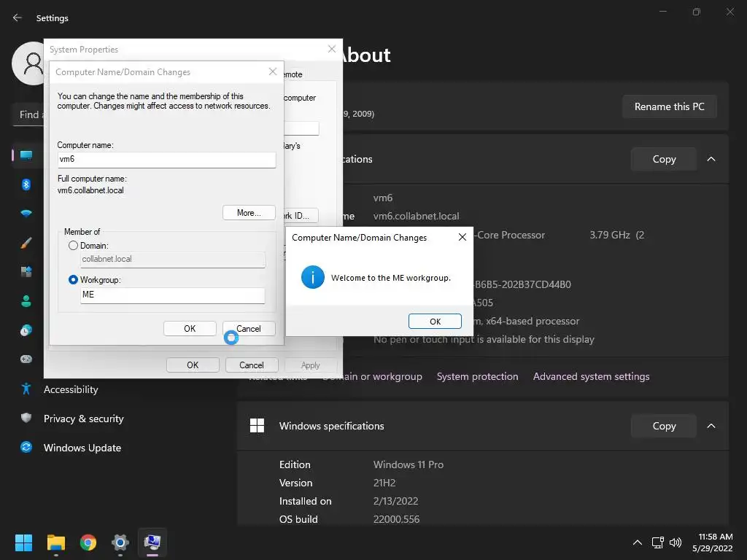Viewport: 747px width, 560px height.
Task: Click the full device name vm6.collabnet.local value
Action: point(416,216)
